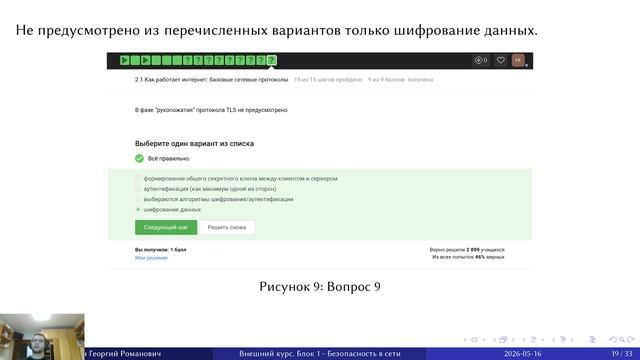Open the Мои решения link
640x360 pixels.
tap(151, 258)
